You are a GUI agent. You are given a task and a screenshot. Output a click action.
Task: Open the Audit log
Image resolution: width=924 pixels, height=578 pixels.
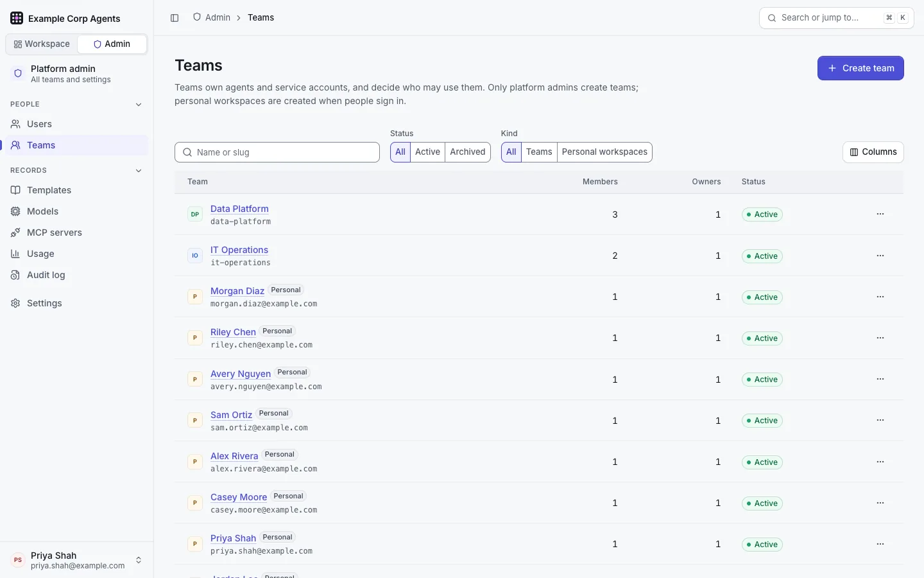(x=77, y=275)
